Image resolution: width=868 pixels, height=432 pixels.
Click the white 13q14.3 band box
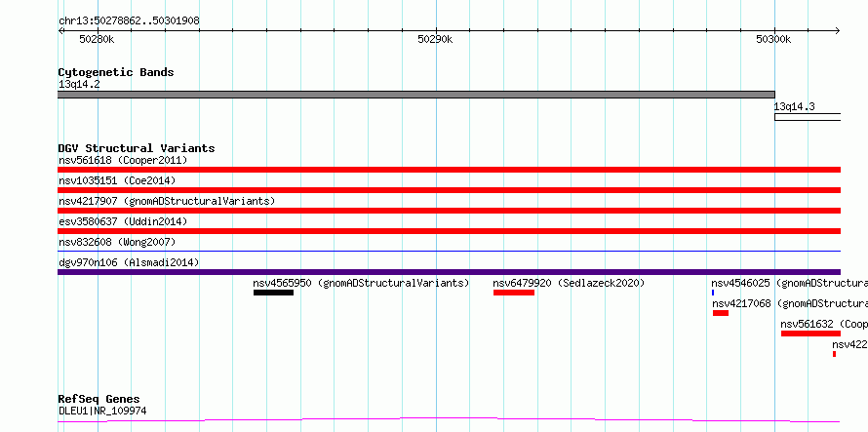808,117
